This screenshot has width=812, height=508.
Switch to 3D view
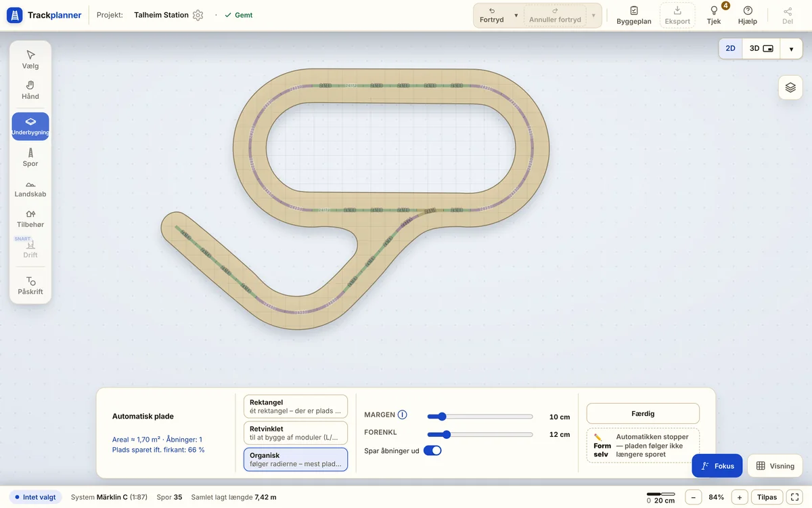[761, 49]
